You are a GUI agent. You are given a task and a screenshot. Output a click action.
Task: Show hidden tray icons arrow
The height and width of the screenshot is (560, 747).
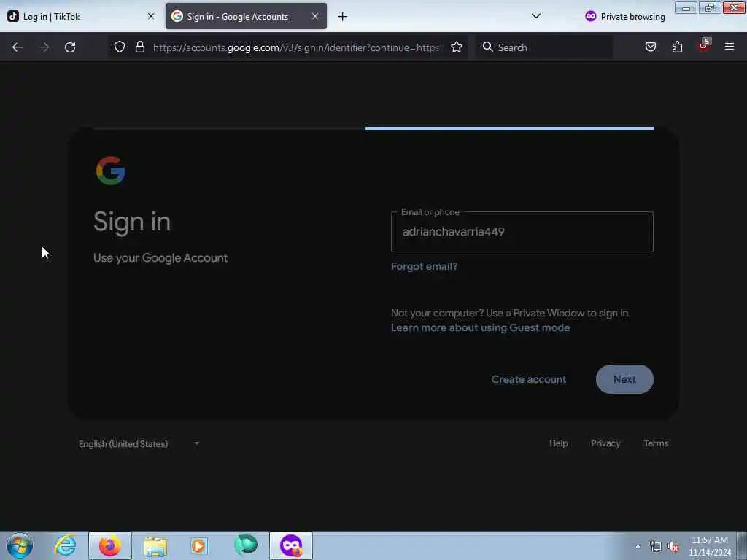coord(638,546)
